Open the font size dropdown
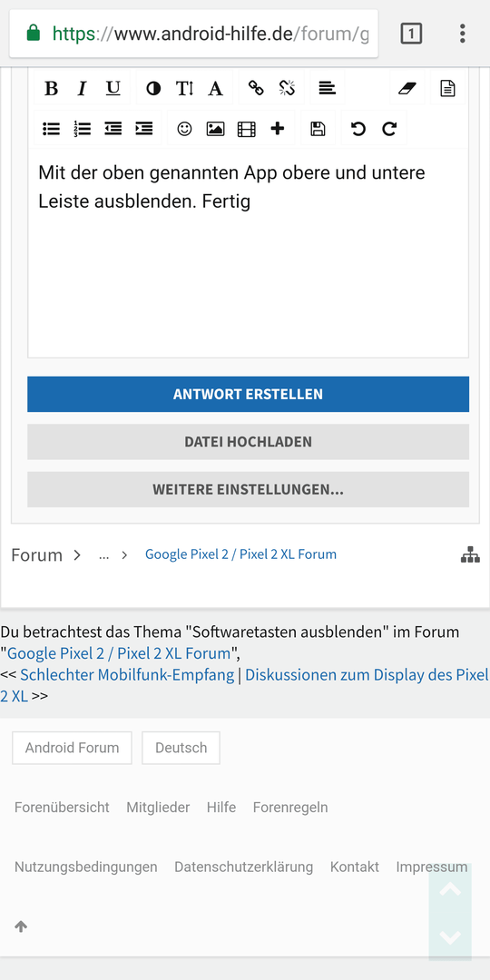This screenshot has height=980, width=490. [184, 88]
